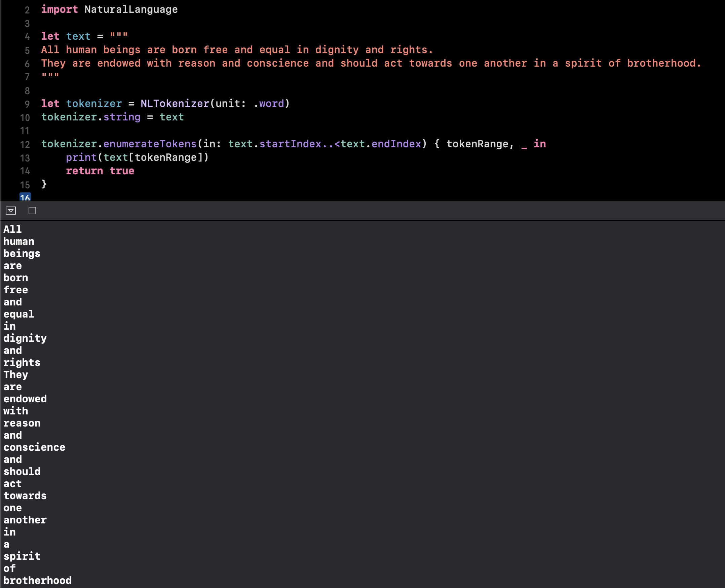Click the stop playground square button

32,211
